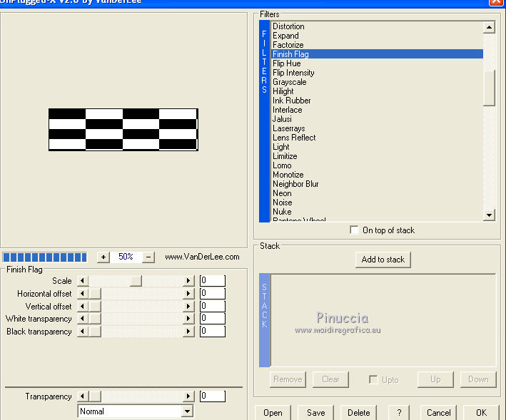This screenshot has height=420, width=506.
Task: Click the Cancel button
Action: pyautogui.click(x=438, y=412)
